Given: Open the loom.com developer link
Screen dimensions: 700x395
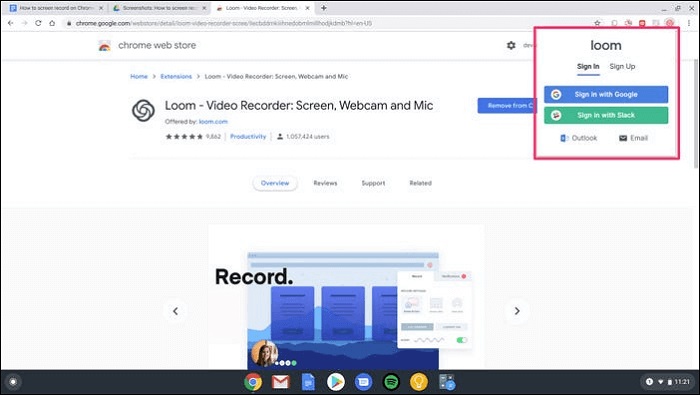Looking at the screenshot, I should coord(213,121).
